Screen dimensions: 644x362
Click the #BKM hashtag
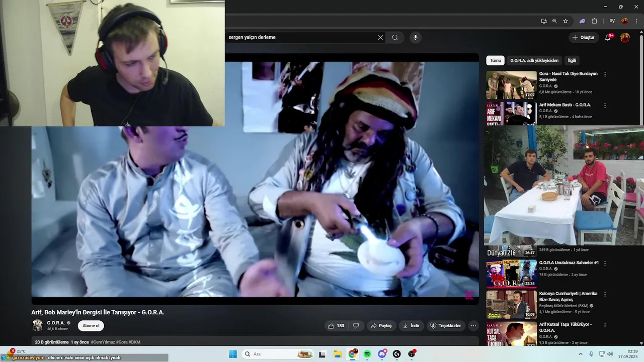[135, 342]
